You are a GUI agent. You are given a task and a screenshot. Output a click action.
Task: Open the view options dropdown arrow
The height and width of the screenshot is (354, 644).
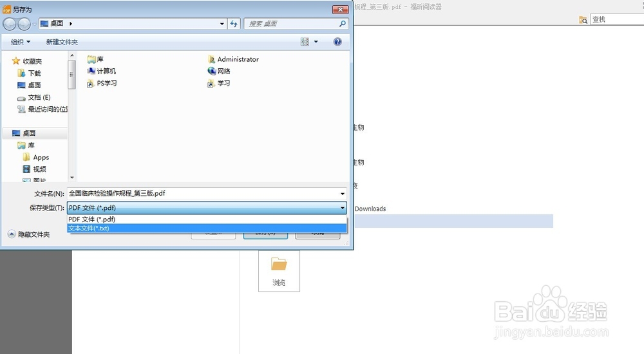pos(316,41)
